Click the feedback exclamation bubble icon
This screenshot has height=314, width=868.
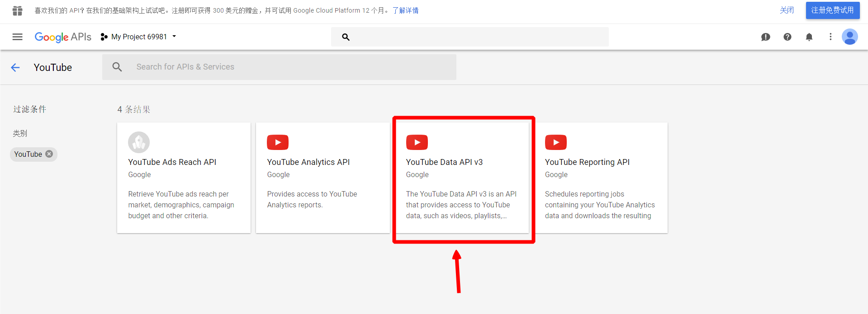[765, 37]
